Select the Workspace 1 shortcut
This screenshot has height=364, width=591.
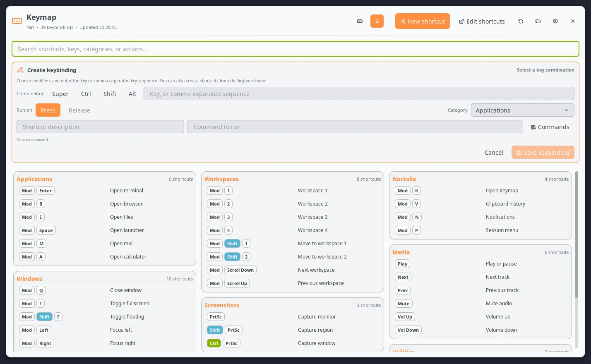pyautogui.click(x=293, y=191)
